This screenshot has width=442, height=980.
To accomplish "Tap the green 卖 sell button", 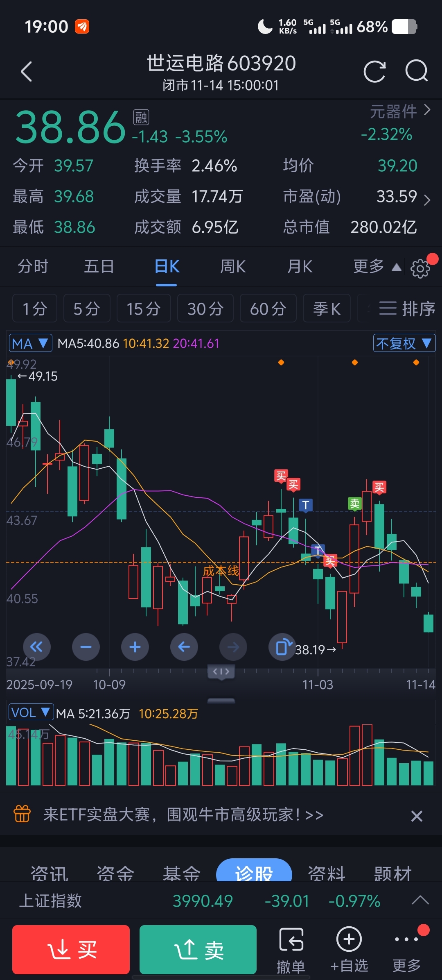I will click(x=198, y=950).
